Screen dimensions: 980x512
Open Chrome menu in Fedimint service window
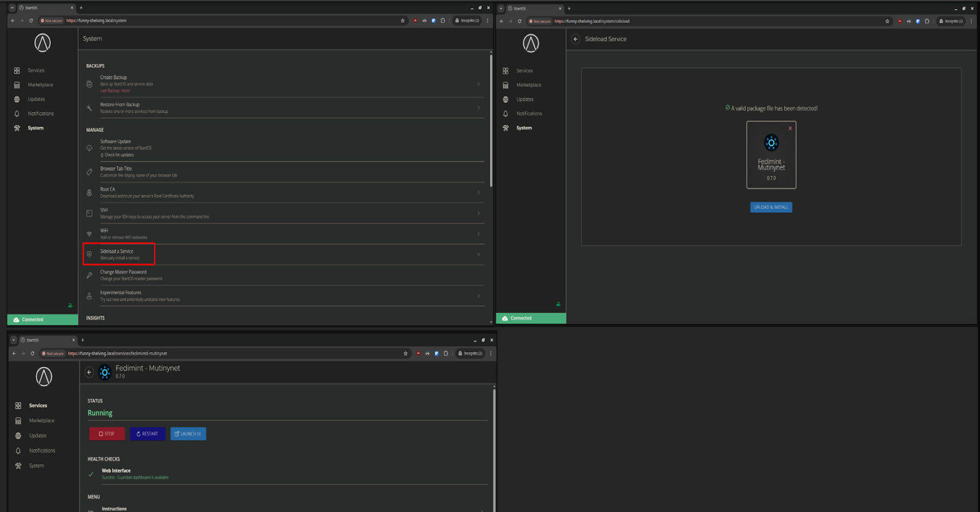click(x=491, y=353)
